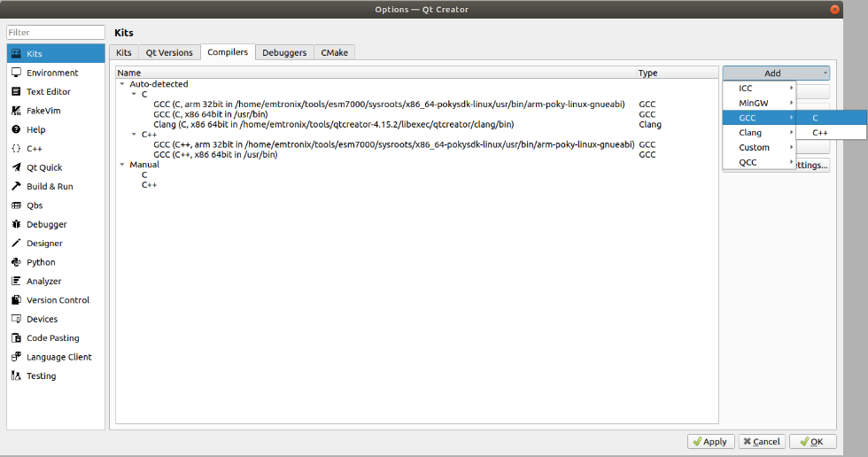The image size is (868, 457).
Task: Select C in the GCC submenu
Action: tap(832, 118)
